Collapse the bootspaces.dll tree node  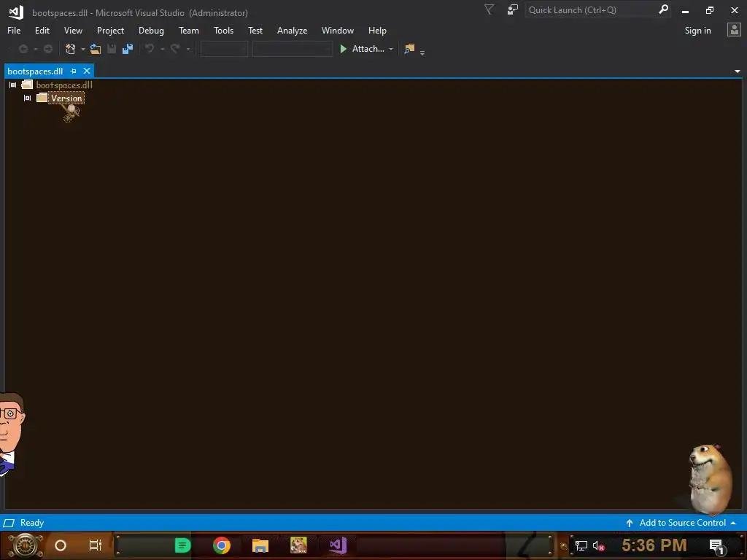[13, 85]
